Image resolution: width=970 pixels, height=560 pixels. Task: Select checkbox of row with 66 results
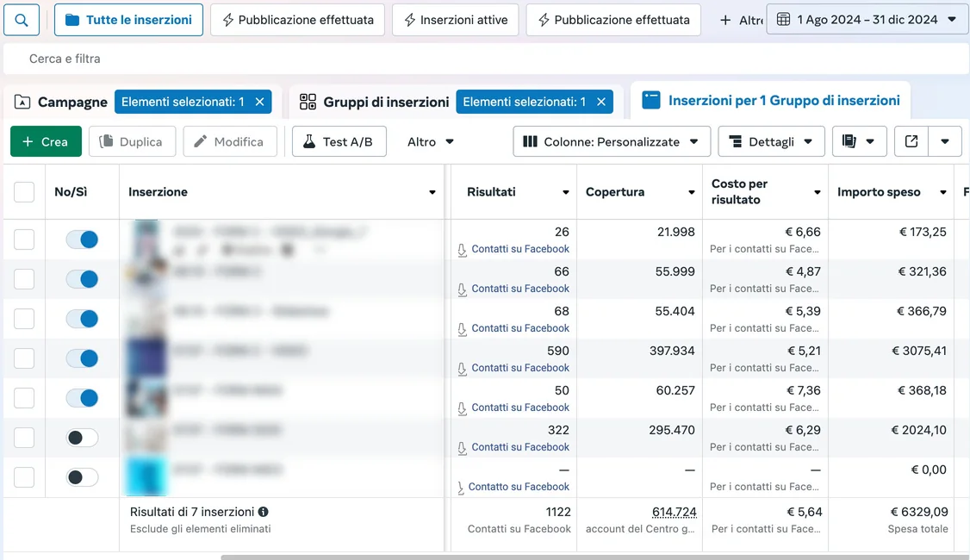click(x=24, y=279)
